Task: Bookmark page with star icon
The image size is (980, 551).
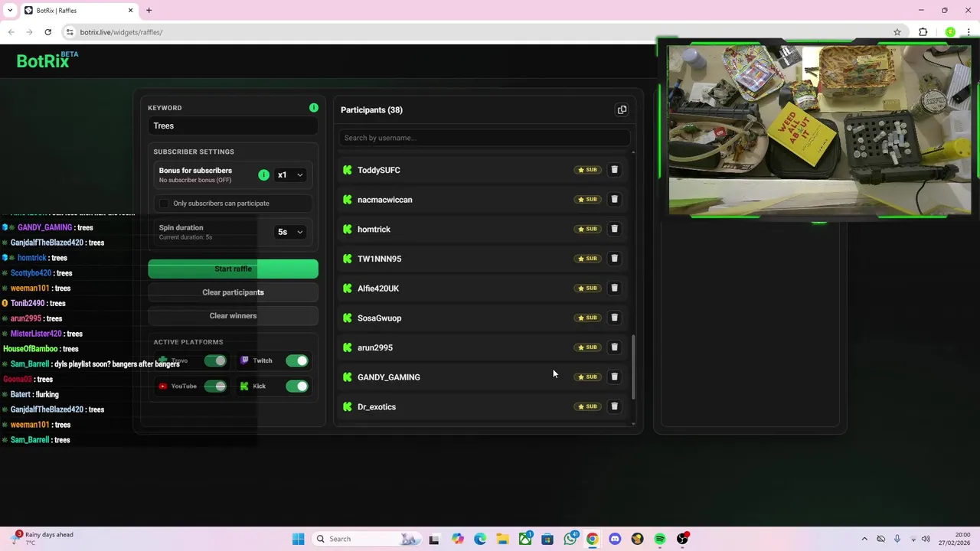Action: pyautogui.click(x=897, y=32)
